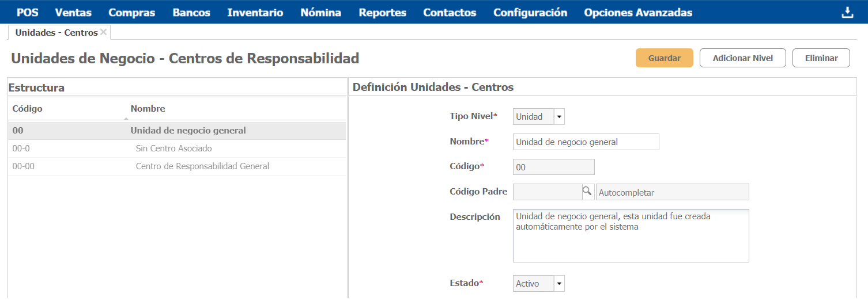Open the Tipo Nivel dropdown
868x301 pixels.
pos(558,117)
